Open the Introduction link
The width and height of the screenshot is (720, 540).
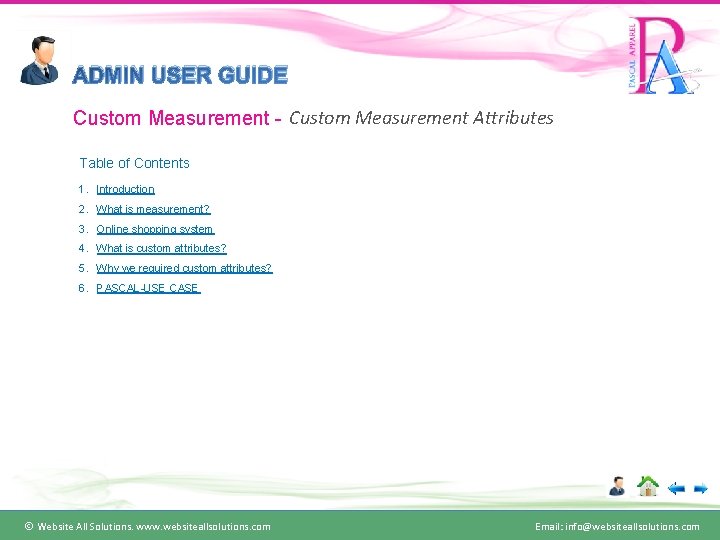click(125, 189)
